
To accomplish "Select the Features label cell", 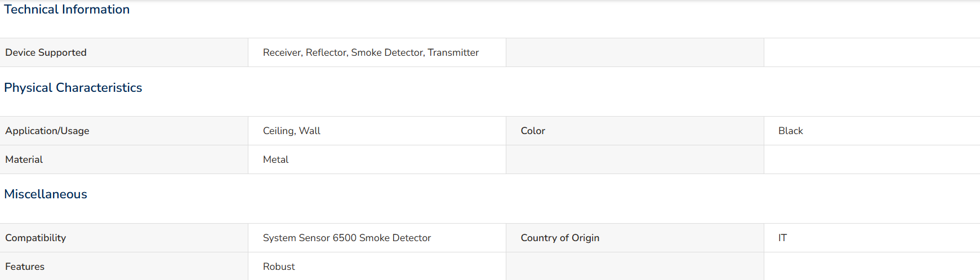I will click(x=124, y=266).
